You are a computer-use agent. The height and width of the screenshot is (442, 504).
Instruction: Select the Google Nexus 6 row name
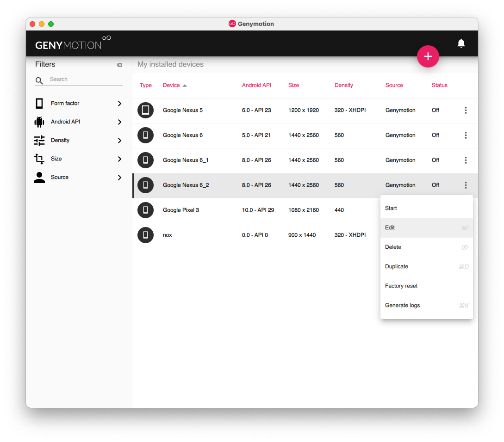[x=182, y=135]
